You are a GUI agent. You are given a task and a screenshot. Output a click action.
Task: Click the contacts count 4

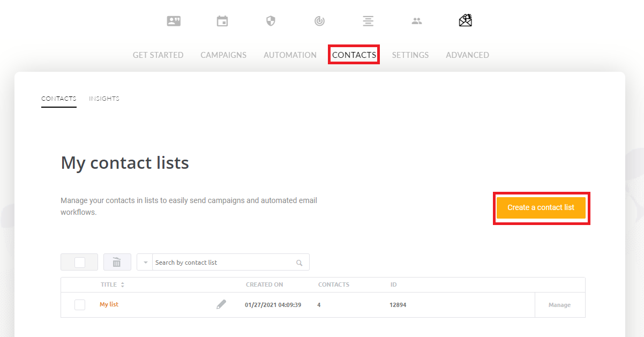[x=319, y=305]
